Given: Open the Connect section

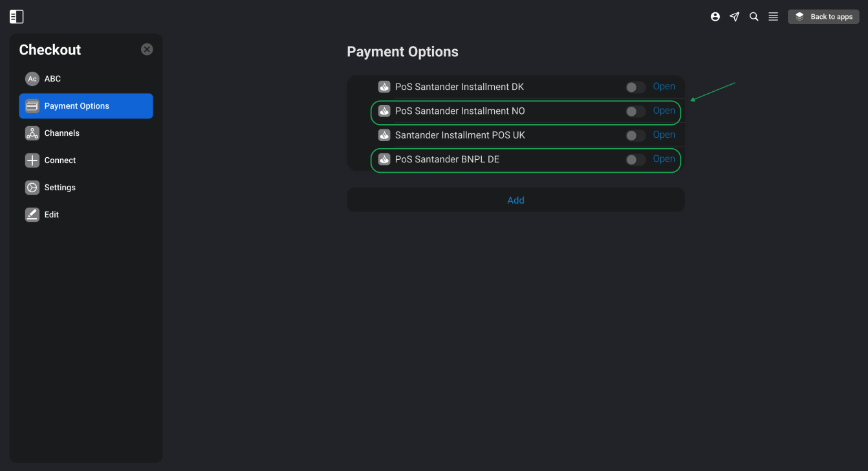Looking at the screenshot, I should (x=86, y=160).
